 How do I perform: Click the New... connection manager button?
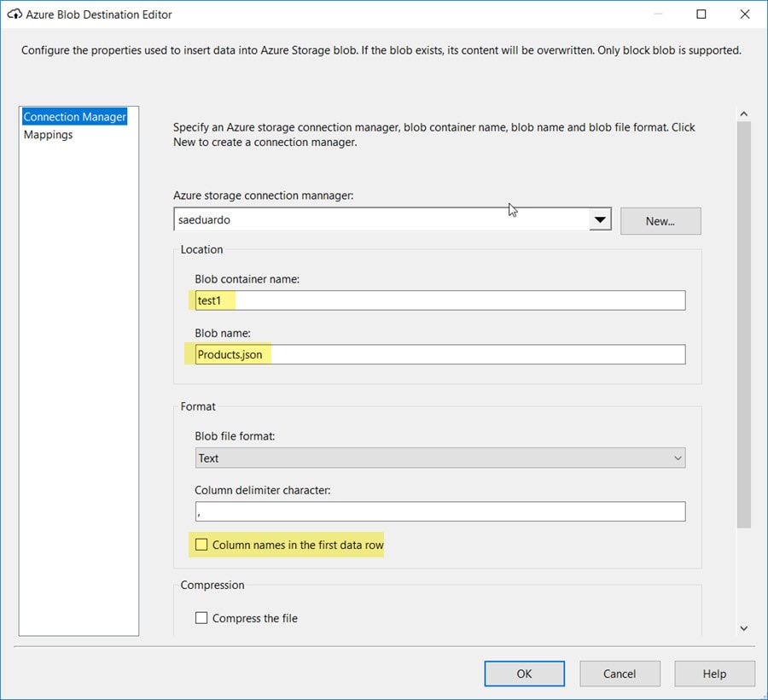[x=660, y=221]
